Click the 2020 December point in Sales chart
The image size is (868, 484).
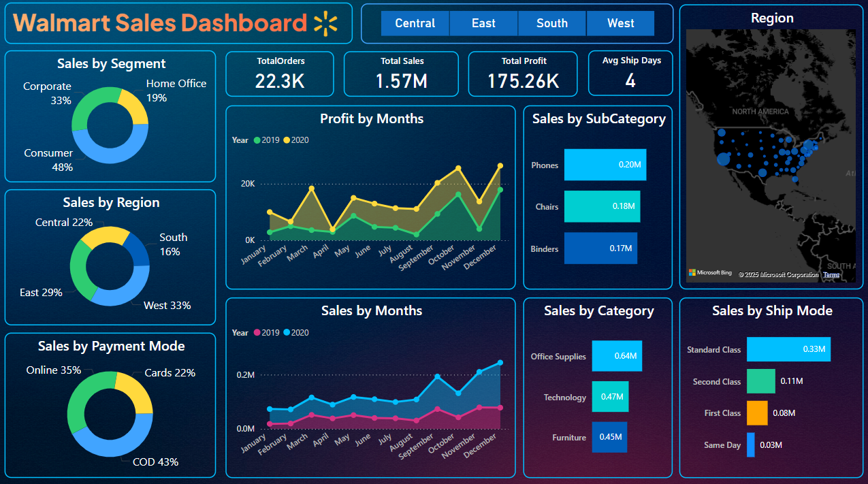[500, 362]
